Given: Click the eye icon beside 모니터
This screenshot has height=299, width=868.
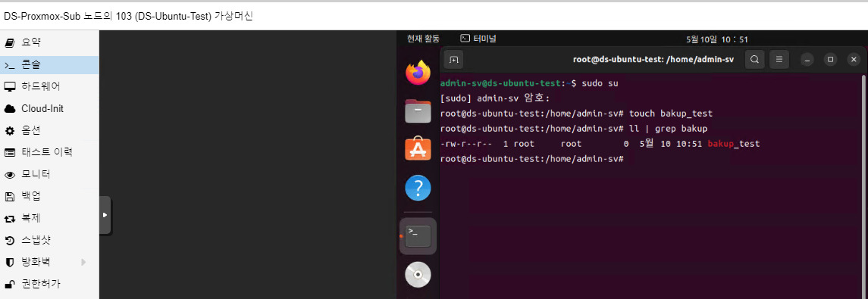Looking at the screenshot, I should pyautogui.click(x=9, y=175).
